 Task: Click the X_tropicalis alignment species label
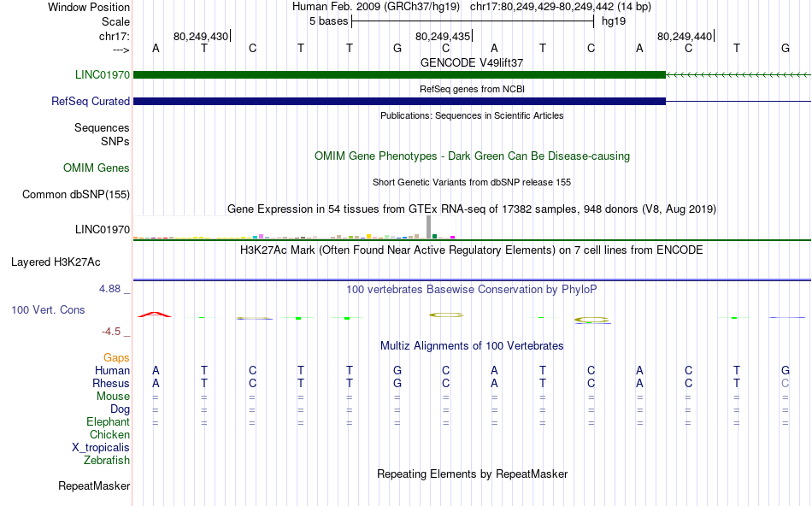pyautogui.click(x=101, y=448)
